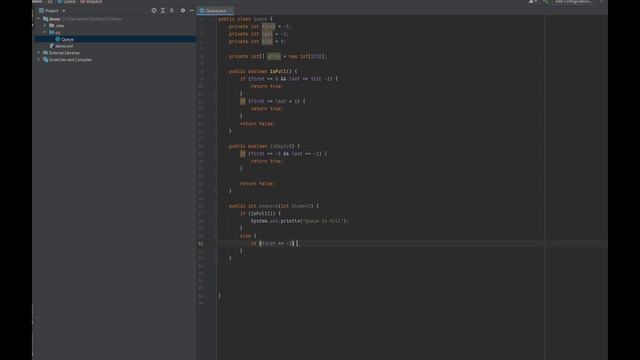
Task: Click 'public boolean isFull()' method header
Action: coord(263,71)
